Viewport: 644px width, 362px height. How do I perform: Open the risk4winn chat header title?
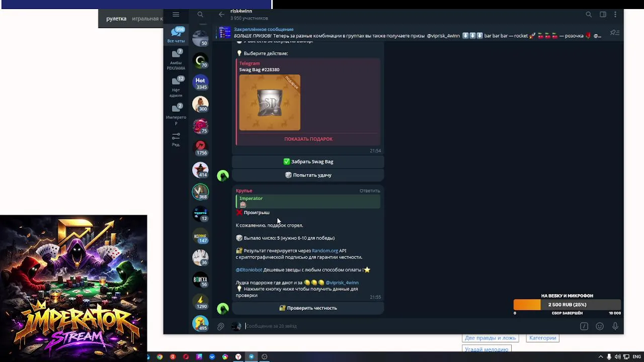[241, 11]
